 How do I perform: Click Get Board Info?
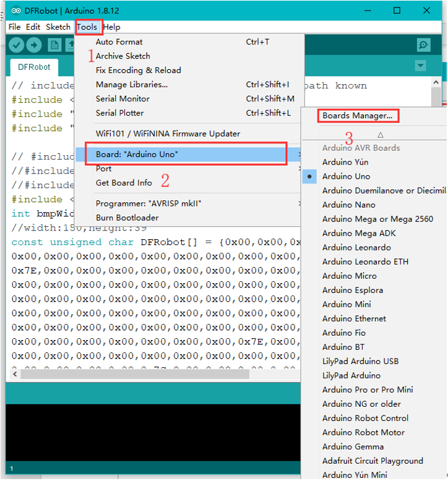click(187, 183)
